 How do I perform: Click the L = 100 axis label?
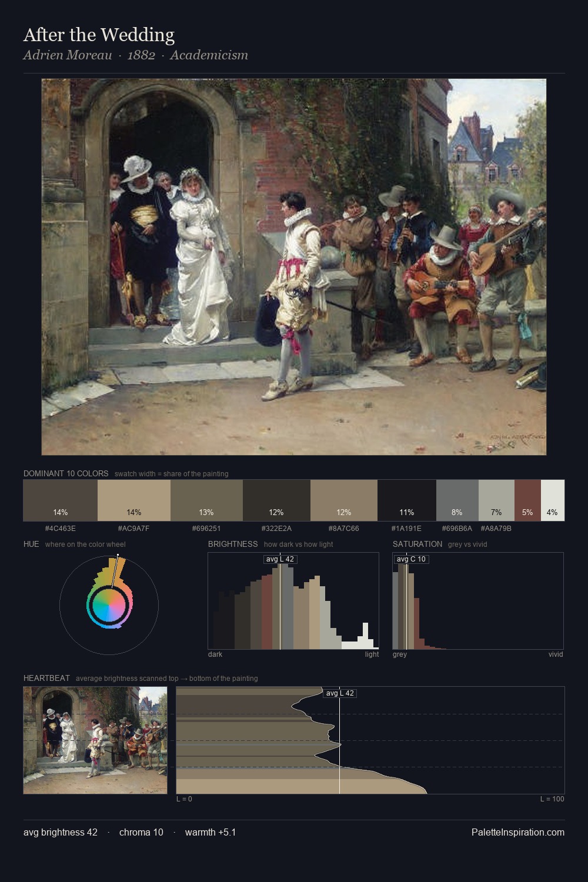pos(552,799)
